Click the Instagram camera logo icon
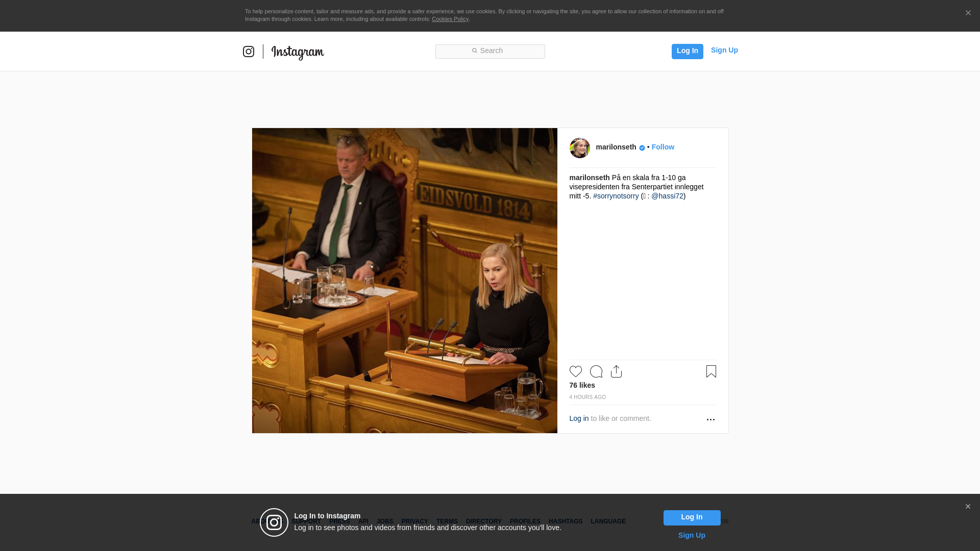The image size is (980, 551). click(249, 52)
